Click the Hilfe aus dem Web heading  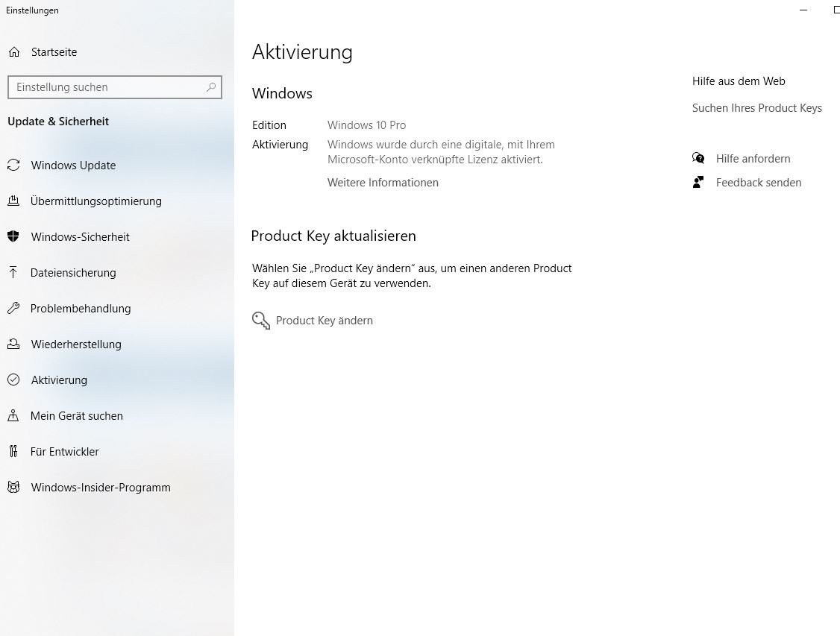739,81
